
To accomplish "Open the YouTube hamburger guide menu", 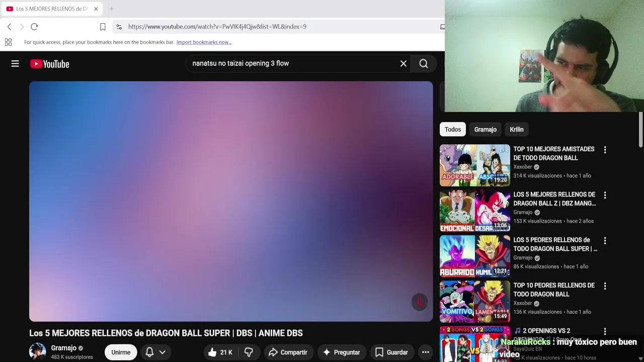I will [15, 64].
